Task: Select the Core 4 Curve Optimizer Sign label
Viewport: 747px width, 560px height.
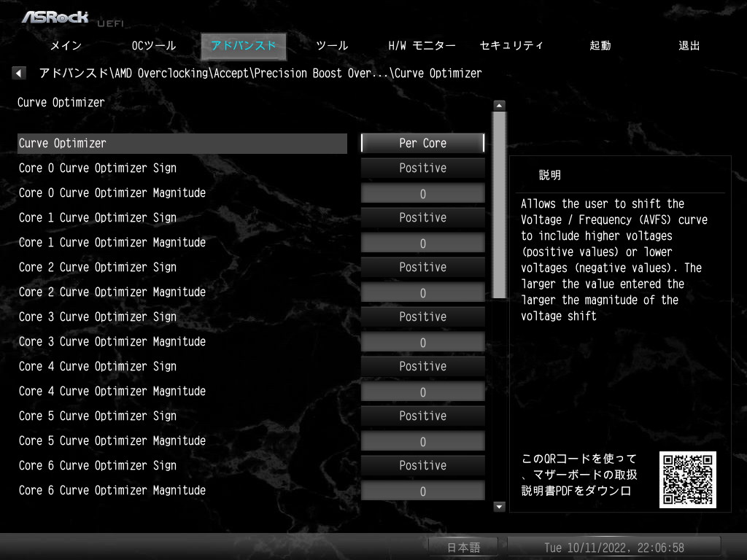Action: (x=98, y=366)
